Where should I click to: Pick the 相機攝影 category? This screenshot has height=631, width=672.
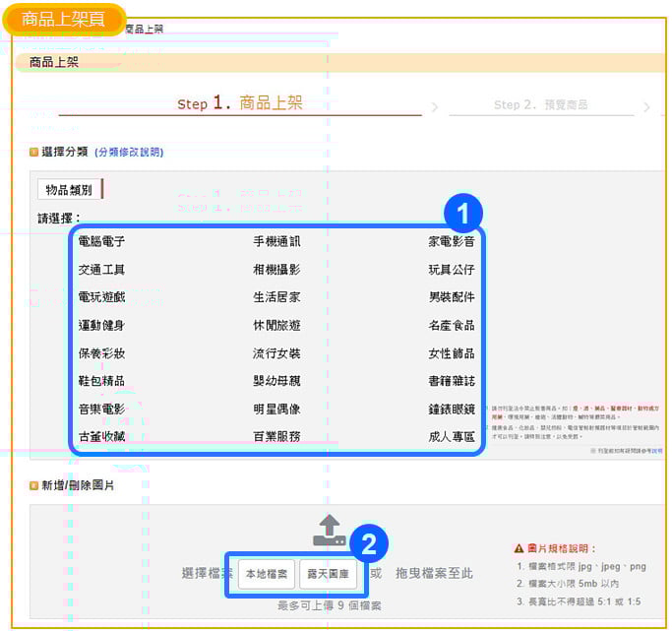tap(276, 270)
